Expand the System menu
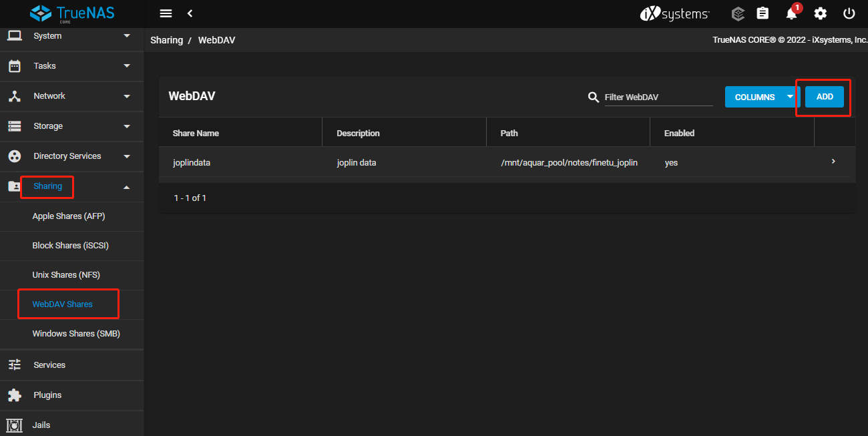The image size is (868, 436). [71, 36]
